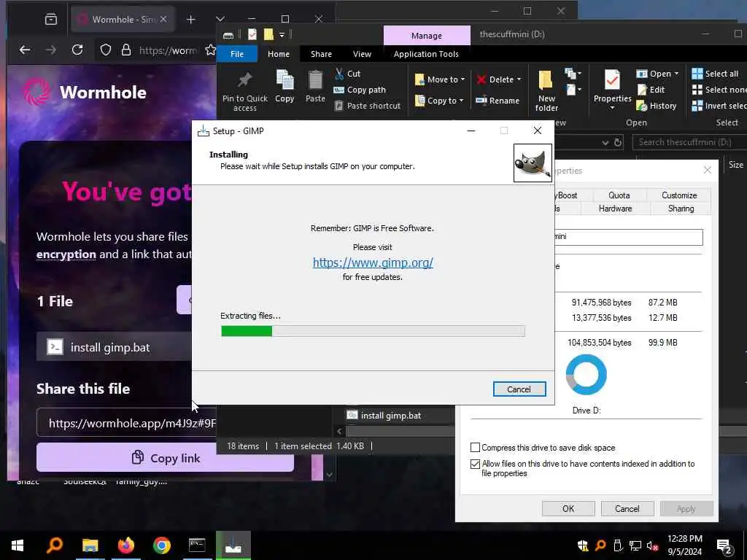The height and width of the screenshot is (560, 747).
Task: Open Sharing tab in drive properties
Action: click(681, 209)
